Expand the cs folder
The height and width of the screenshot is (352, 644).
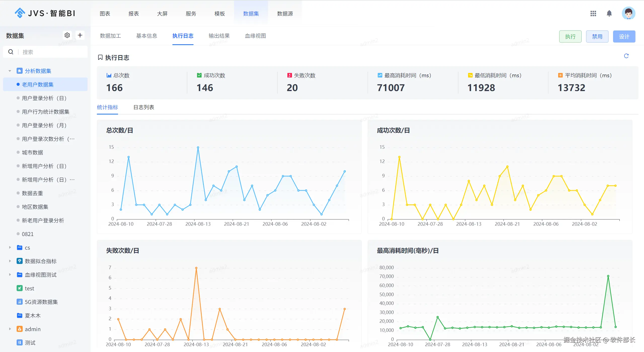10,248
